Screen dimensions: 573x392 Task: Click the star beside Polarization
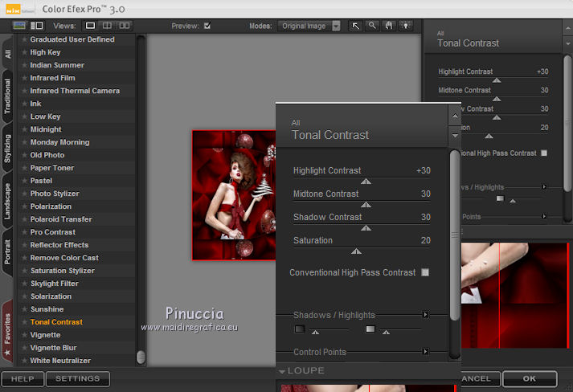click(24, 206)
